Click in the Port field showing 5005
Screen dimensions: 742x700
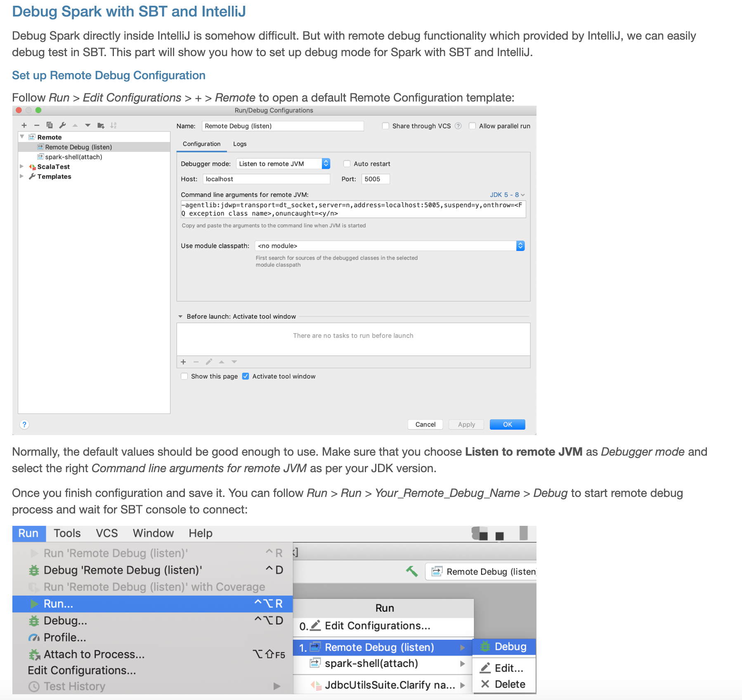click(376, 179)
